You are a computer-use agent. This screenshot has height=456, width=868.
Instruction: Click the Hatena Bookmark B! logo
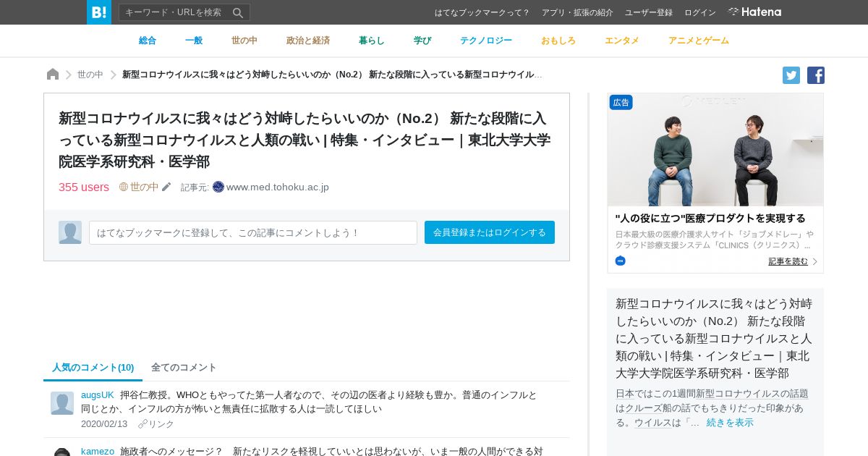[x=99, y=12]
